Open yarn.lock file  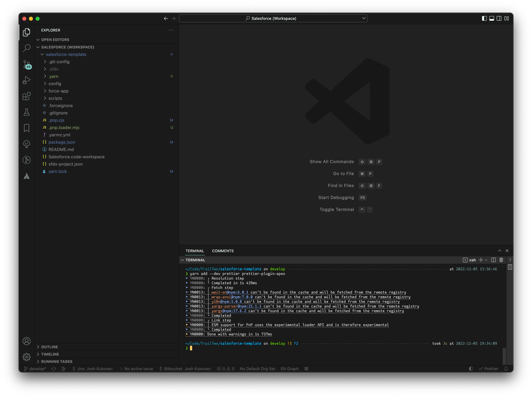(107, 172)
